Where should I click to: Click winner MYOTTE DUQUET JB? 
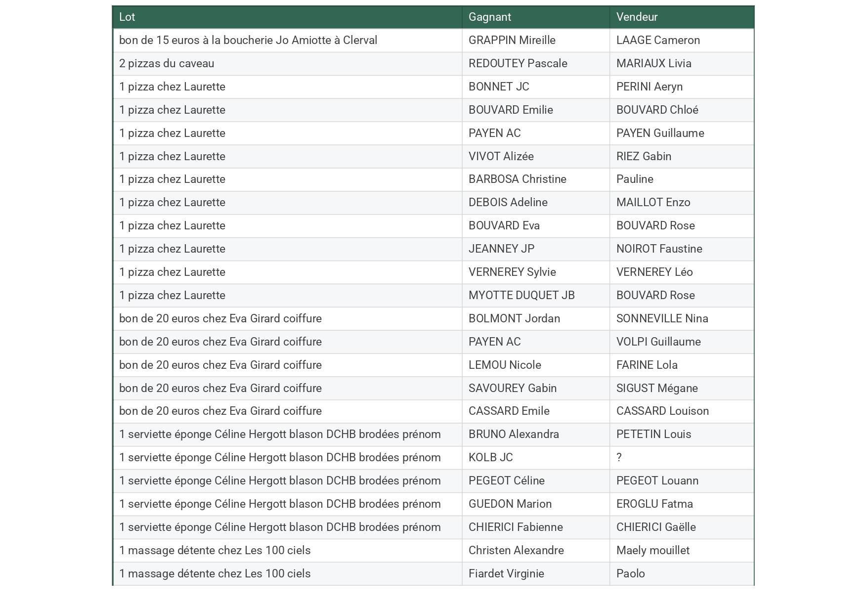coord(521,296)
